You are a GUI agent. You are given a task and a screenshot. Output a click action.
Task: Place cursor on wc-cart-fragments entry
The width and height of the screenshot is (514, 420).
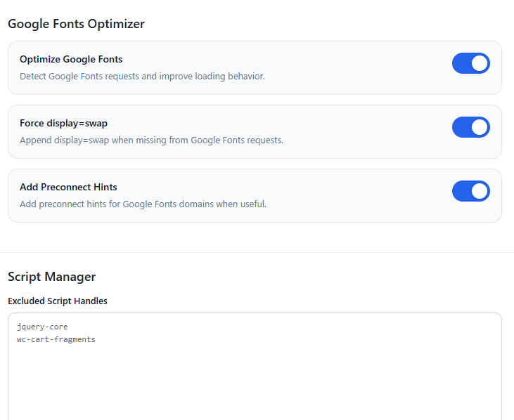click(x=56, y=339)
